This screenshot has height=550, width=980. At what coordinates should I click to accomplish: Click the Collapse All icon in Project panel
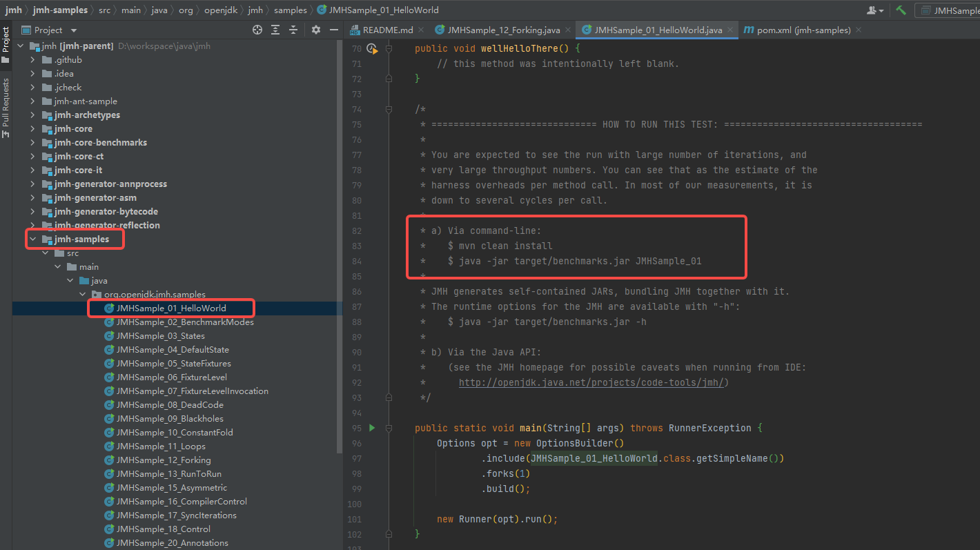pyautogui.click(x=293, y=30)
